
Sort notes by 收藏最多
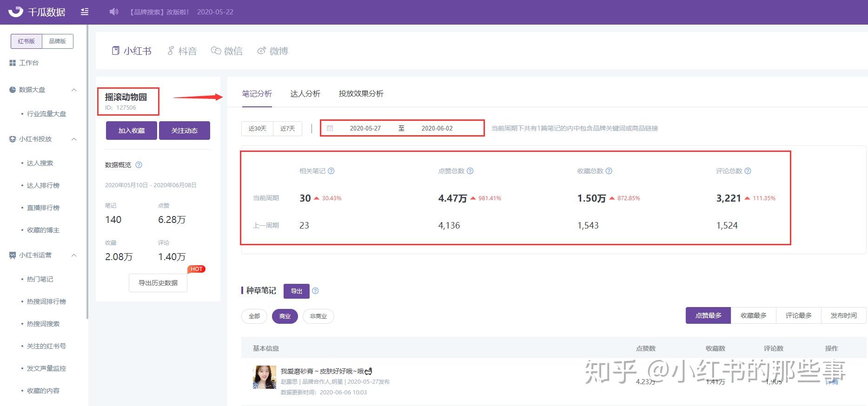tap(754, 315)
